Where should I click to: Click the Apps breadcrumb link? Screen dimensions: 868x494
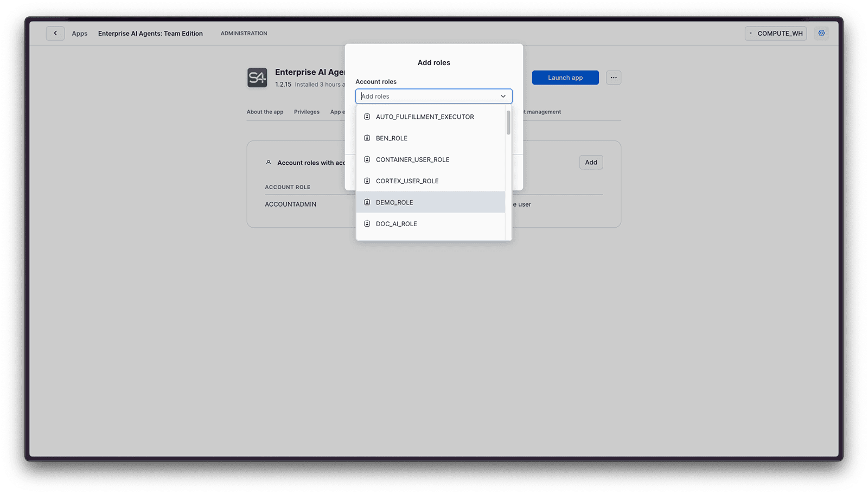(x=79, y=33)
